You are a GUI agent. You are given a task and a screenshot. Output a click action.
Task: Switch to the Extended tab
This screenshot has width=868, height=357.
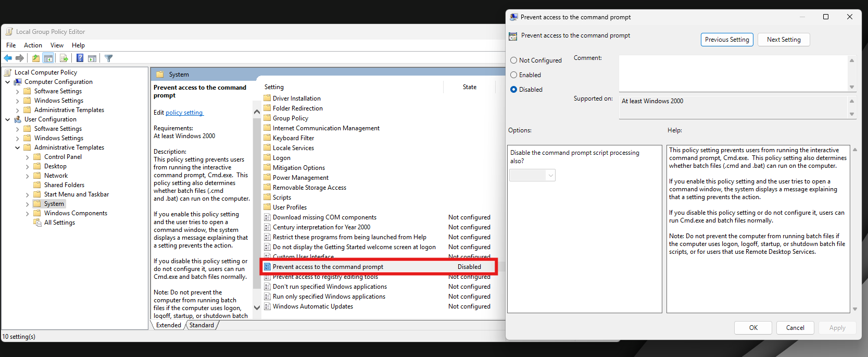(168, 325)
